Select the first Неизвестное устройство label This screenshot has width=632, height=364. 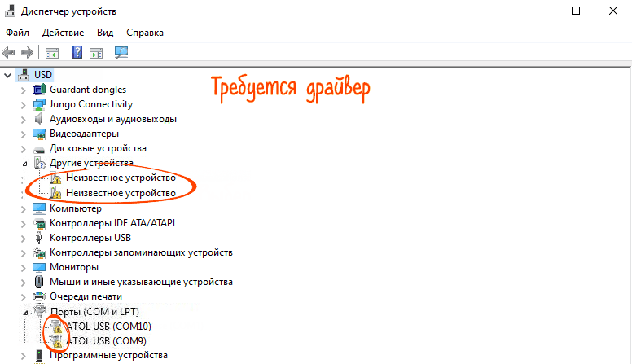(x=121, y=178)
